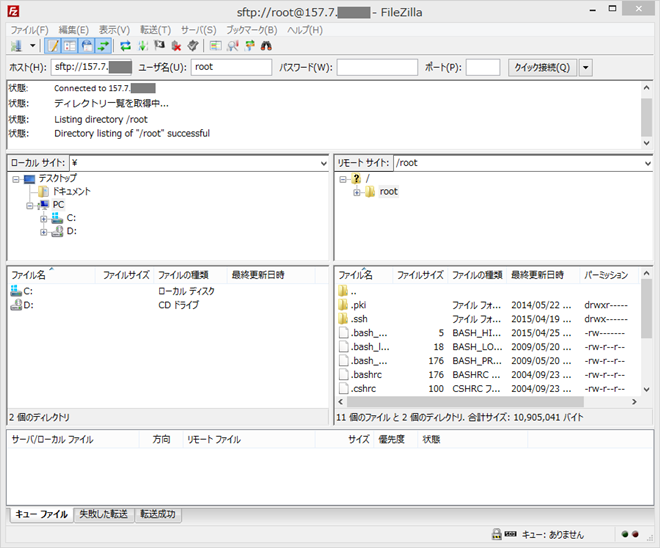Viewport: 660px width, 548px height.
Task: Collapse the デスクトップ tree node
Action: click(x=16, y=180)
